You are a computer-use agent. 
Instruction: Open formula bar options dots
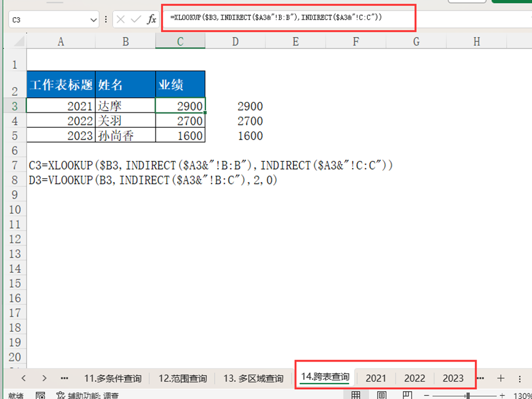coord(106,20)
